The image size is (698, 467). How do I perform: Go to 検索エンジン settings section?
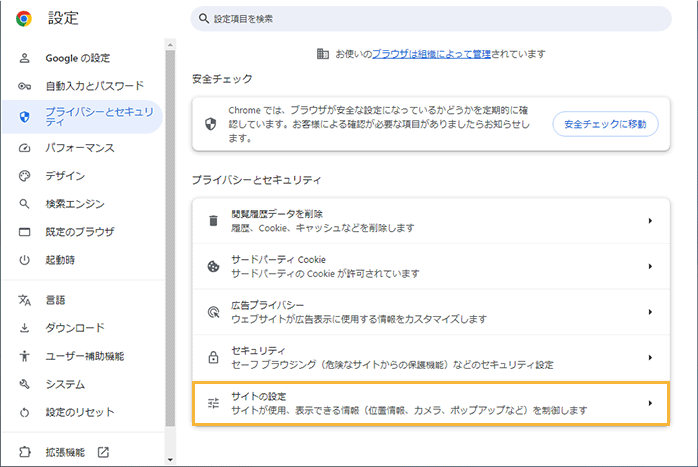[x=74, y=204]
